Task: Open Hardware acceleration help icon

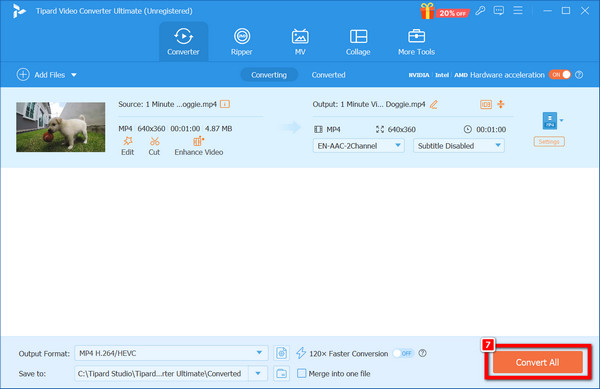Action: [579, 75]
